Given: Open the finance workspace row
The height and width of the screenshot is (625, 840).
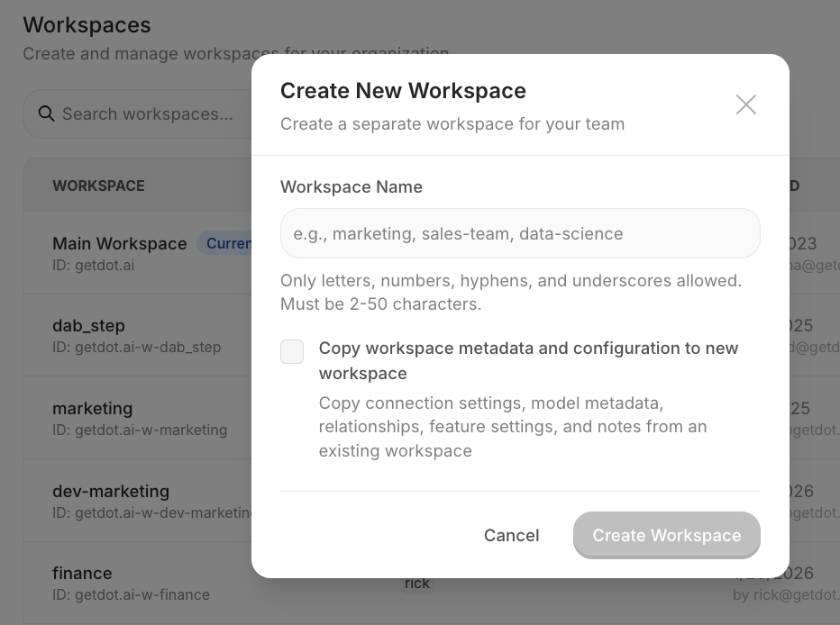Looking at the screenshot, I should tap(82, 573).
